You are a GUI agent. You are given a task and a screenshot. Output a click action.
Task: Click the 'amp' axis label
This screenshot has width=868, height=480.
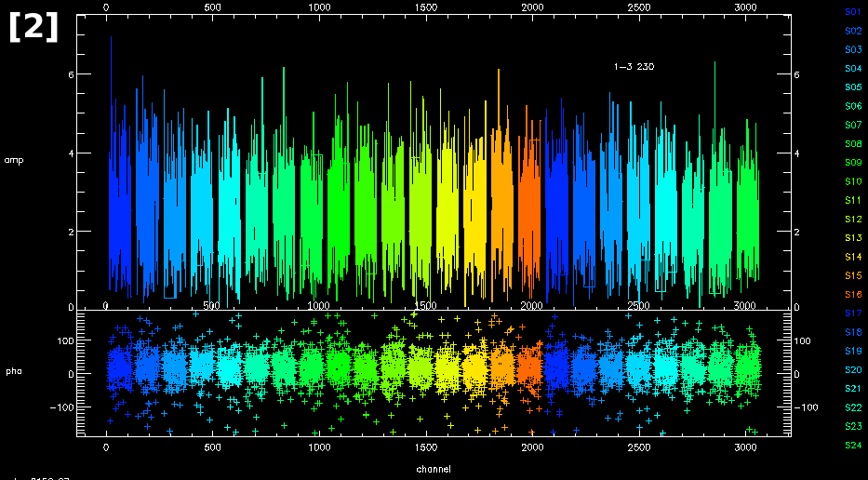coord(14,161)
